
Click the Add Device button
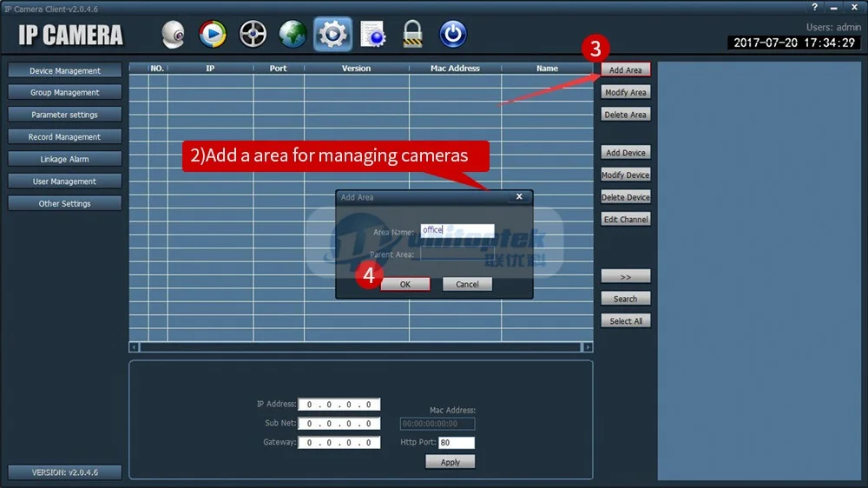pos(626,152)
